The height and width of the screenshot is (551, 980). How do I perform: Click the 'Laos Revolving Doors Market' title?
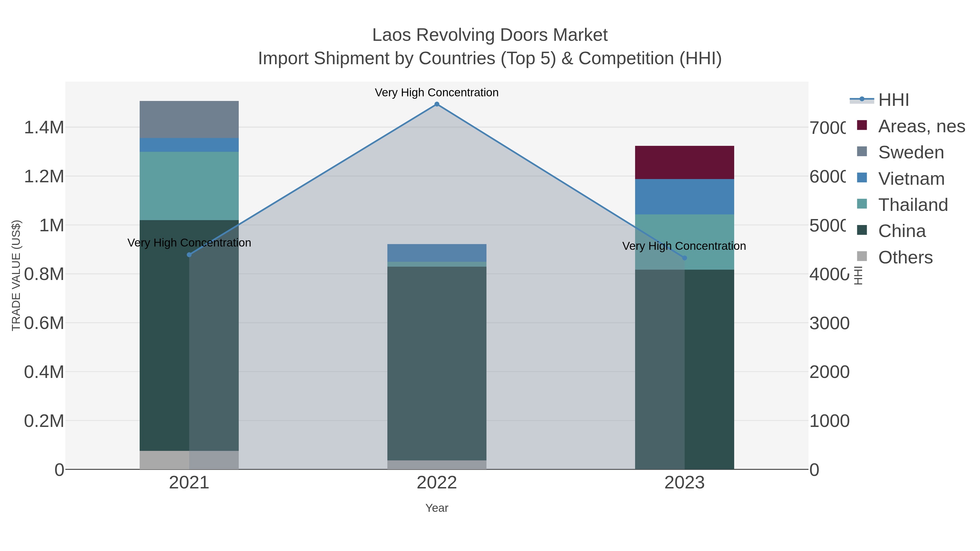[x=490, y=35]
